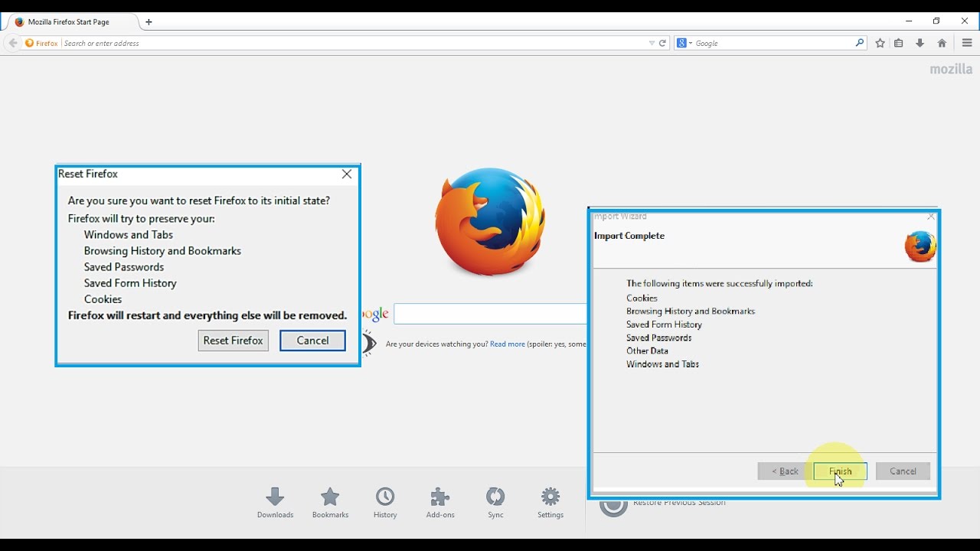Close the Import Wizard dialog
Image resolution: width=980 pixels, height=551 pixels.
(x=931, y=217)
